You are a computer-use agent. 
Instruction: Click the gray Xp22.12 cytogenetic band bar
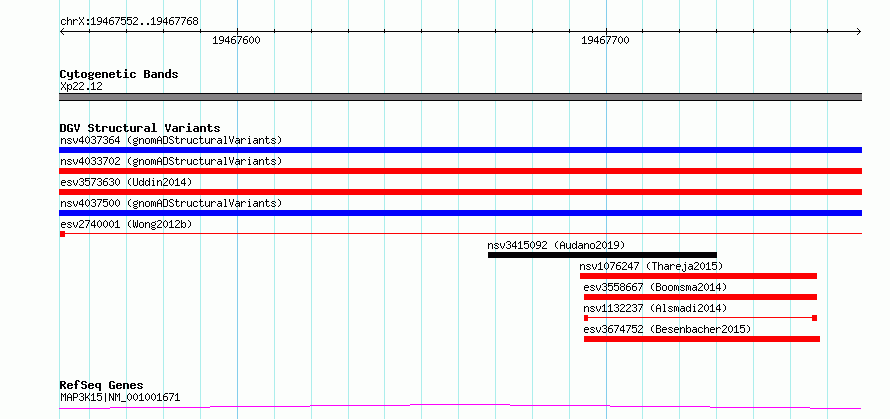[460, 97]
